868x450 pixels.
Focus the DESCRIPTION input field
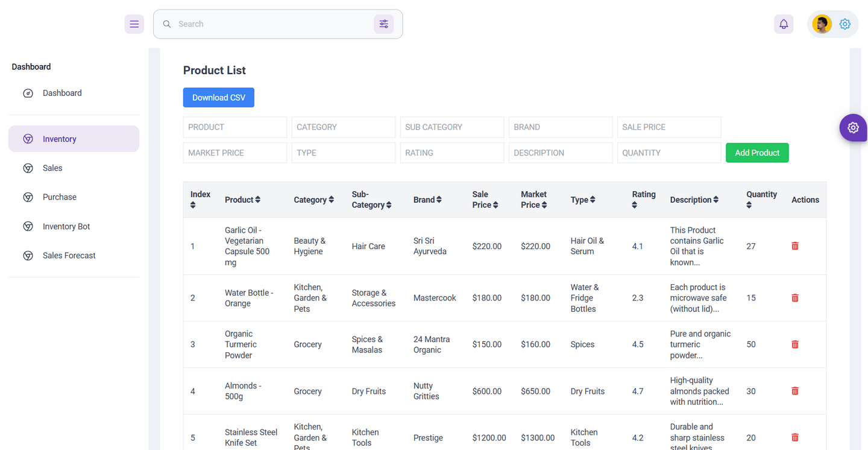pos(561,153)
